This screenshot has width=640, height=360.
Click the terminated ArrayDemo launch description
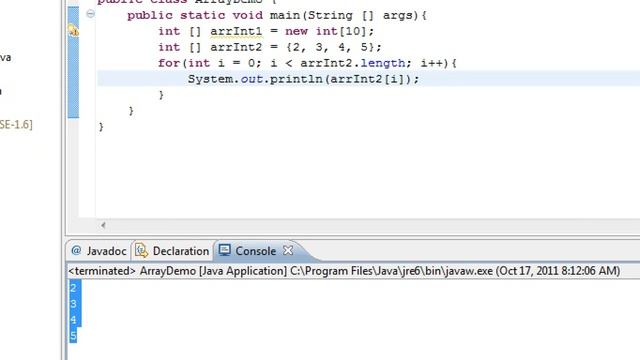[x=344, y=271]
